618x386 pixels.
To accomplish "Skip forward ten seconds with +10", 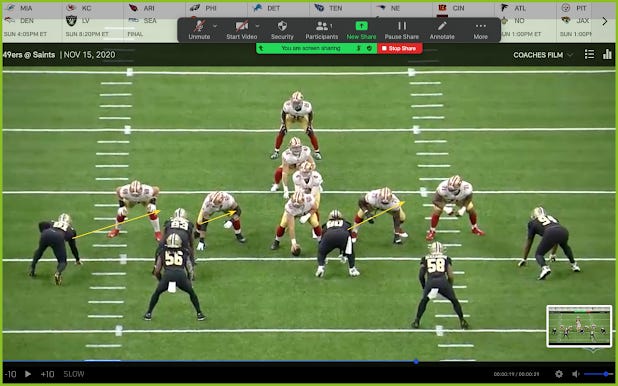I will (x=47, y=374).
